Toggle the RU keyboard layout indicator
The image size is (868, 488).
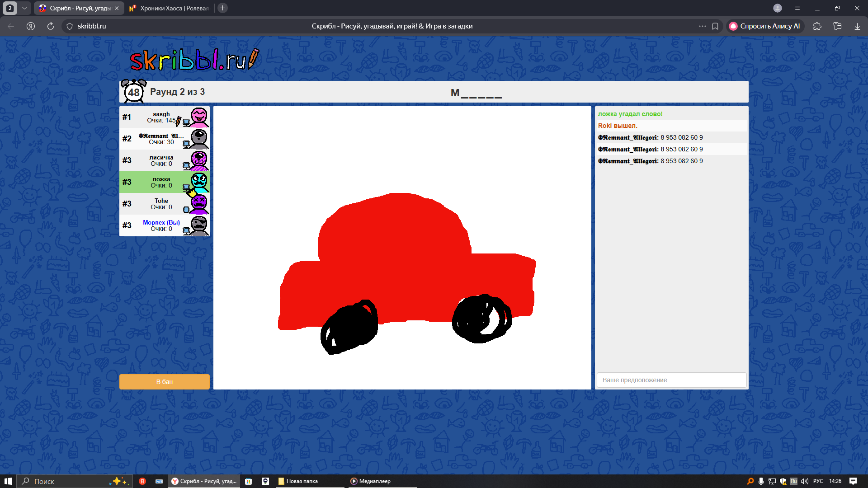(x=794, y=481)
